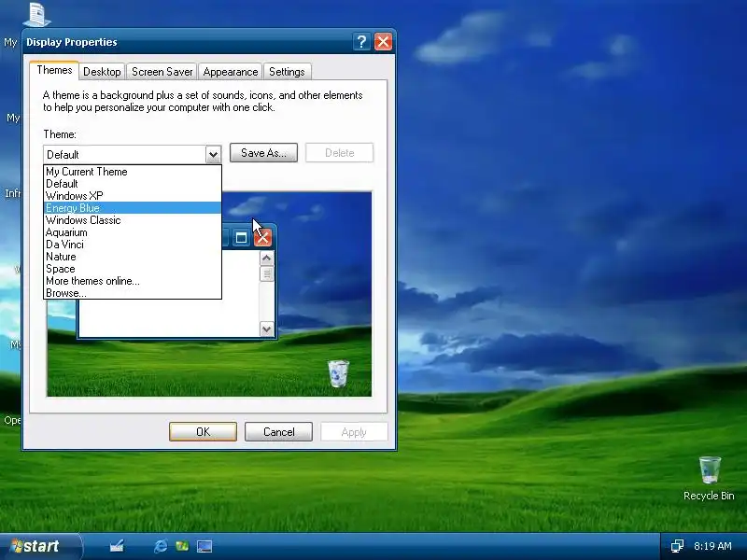
Task: Collapse the Theme dropdown using its arrow
Action: [214, 154]
